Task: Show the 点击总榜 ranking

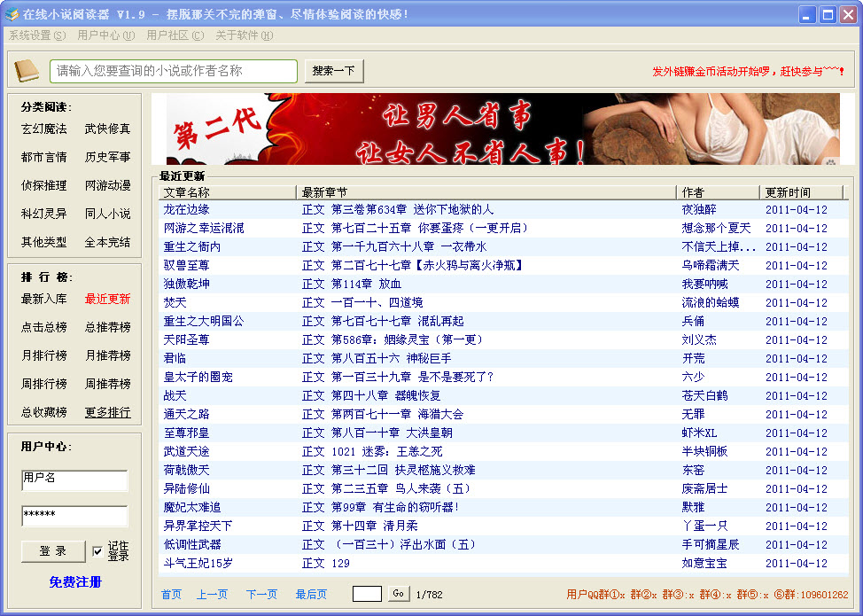Action: click(43, 327)
